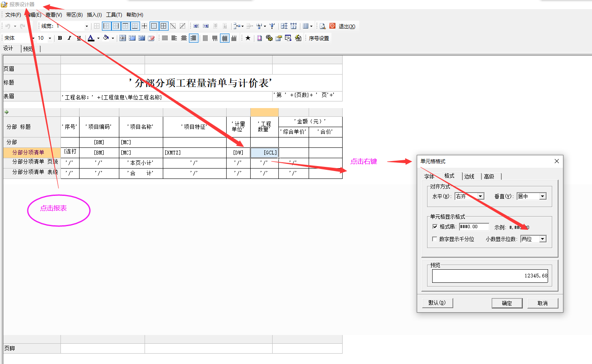Toggle Italic text formatting
This screenshot has height=364, width=592.
(x=69, y=38)
